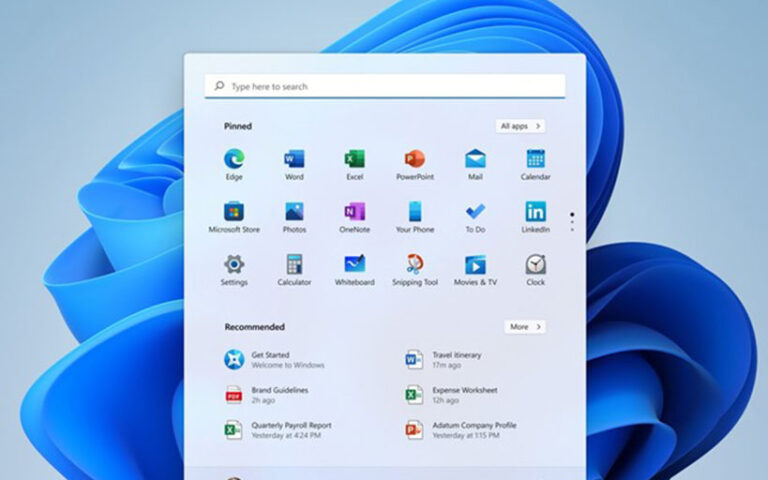Open the Edge browser icon
The image size is (768, 480).
coord(234,159)
